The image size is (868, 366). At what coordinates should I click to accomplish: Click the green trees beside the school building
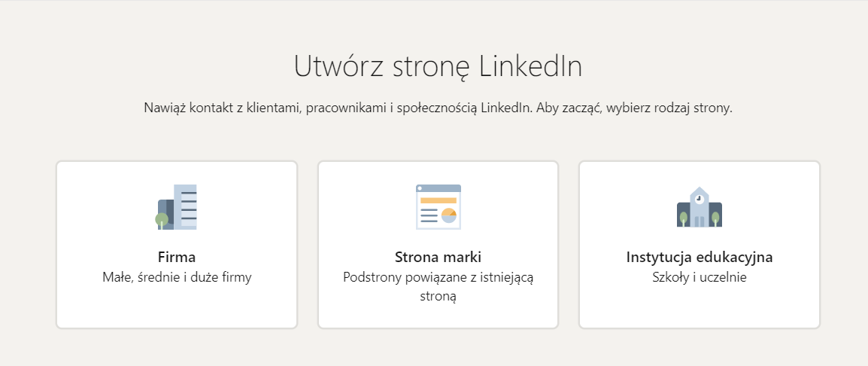pyautogui.click(x=683, y=218)
